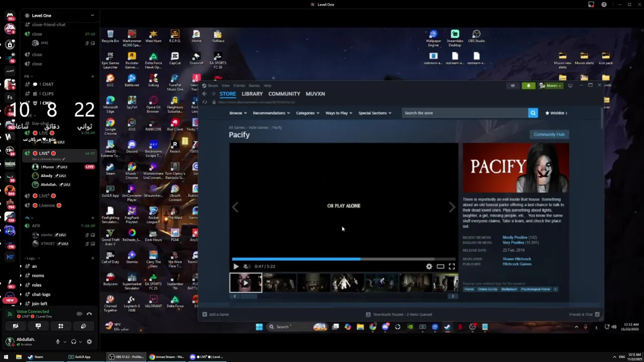This screenshot has width=644, height=362.
Task: Make the Pacify trailer fullscreen
Action: pos(452,266)
